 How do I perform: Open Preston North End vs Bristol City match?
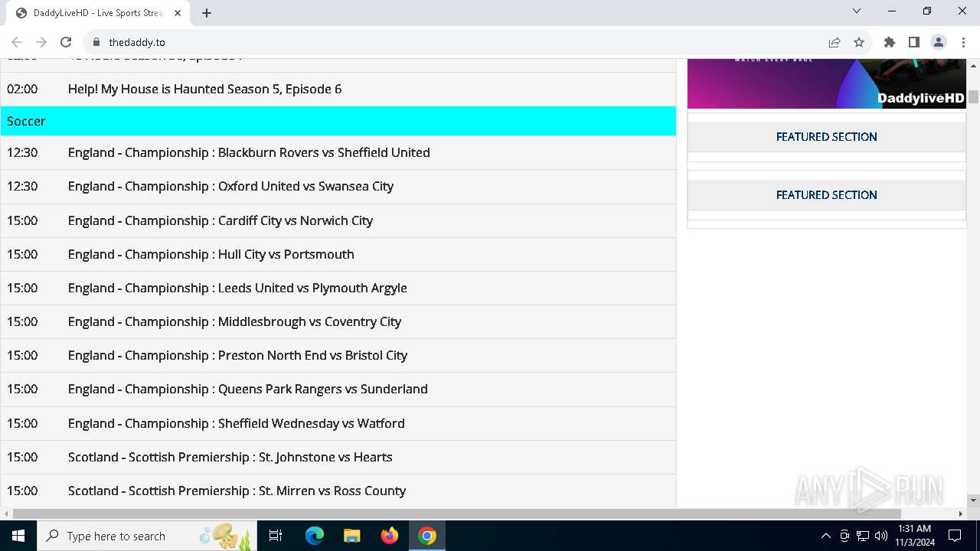coord(338,355)
